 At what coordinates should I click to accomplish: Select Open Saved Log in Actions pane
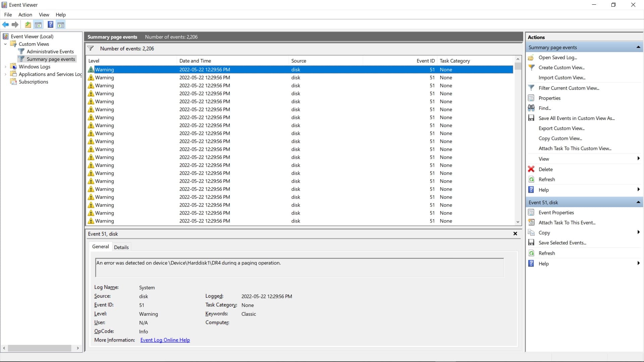(558, 57)
